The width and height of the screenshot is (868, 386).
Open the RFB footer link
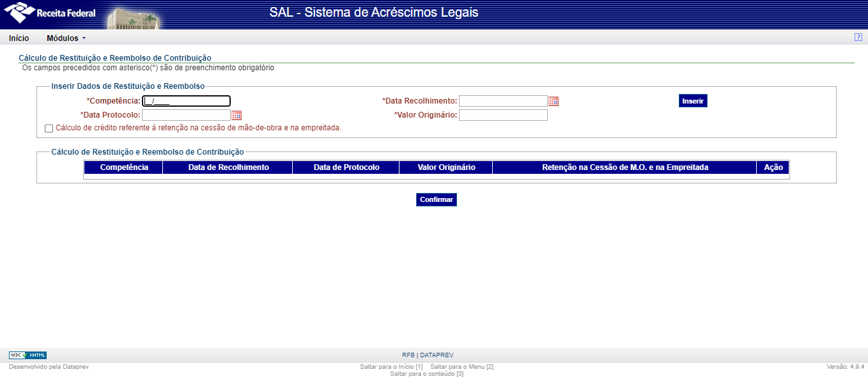click(408, 355)
